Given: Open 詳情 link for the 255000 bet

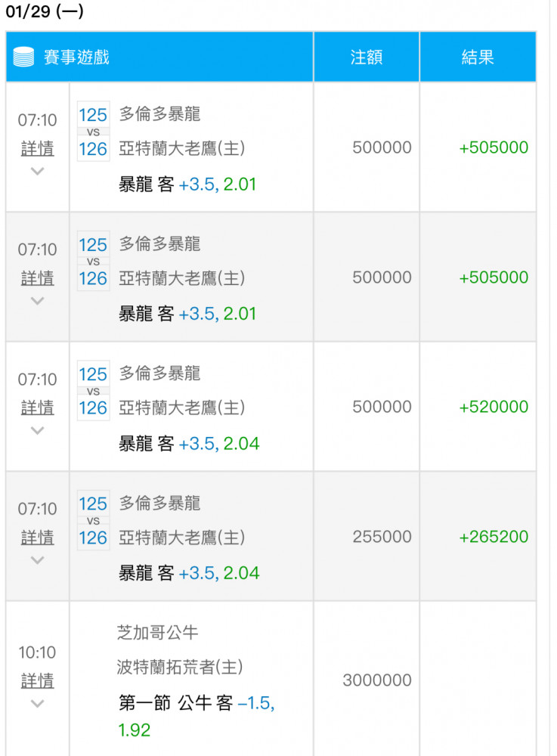Looking at the screenshot, I should (38, 537).
